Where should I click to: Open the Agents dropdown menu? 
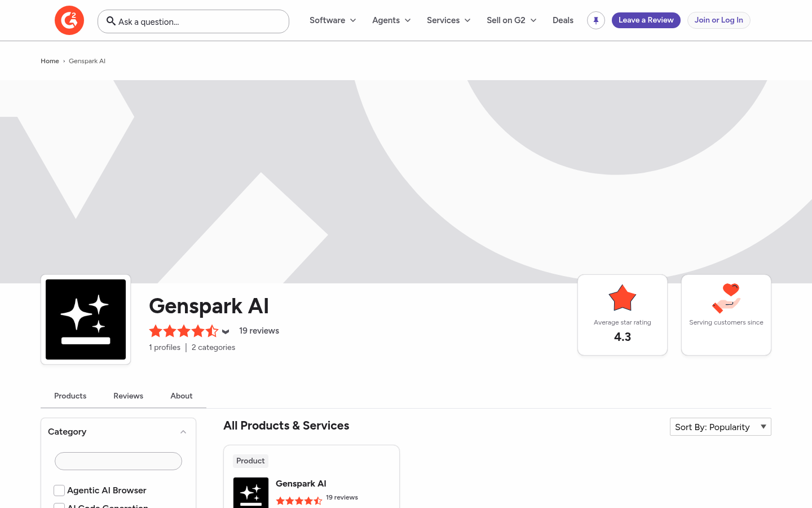tap(391, 20)
